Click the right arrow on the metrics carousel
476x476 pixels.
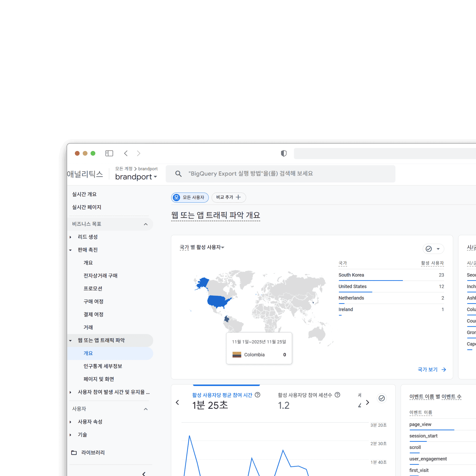[368, 403]
